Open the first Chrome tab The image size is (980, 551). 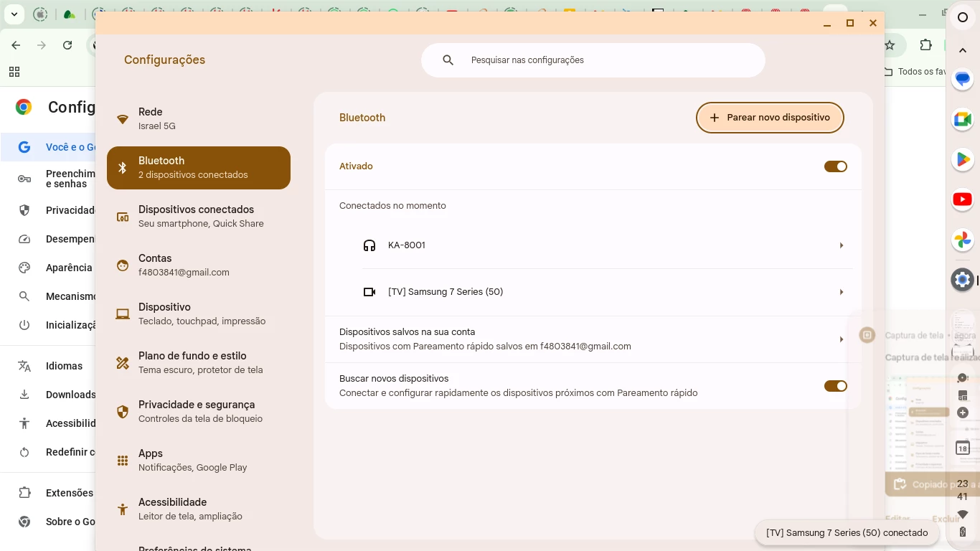[x=41, y=14]
